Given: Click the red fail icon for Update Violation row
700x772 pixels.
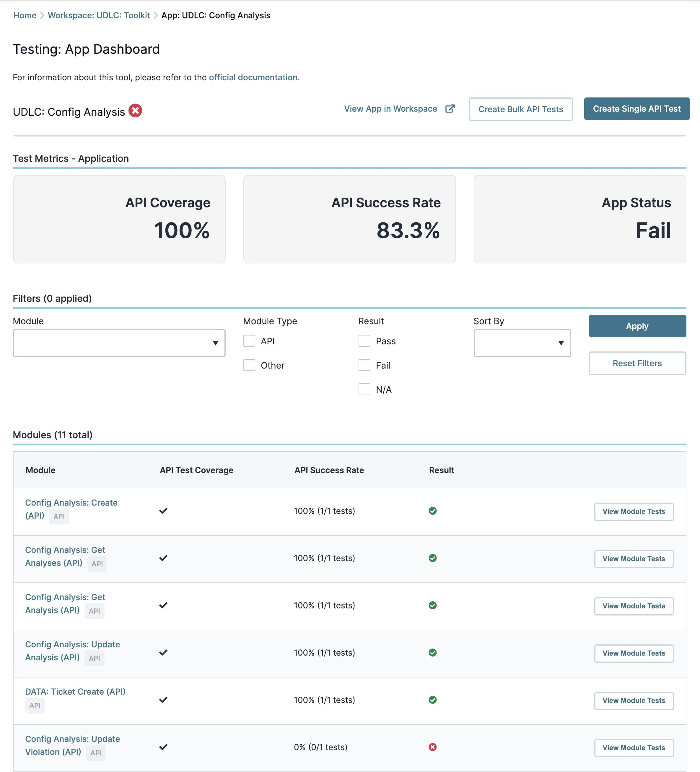Looking at the screenshot, I should tap(433, 747).
